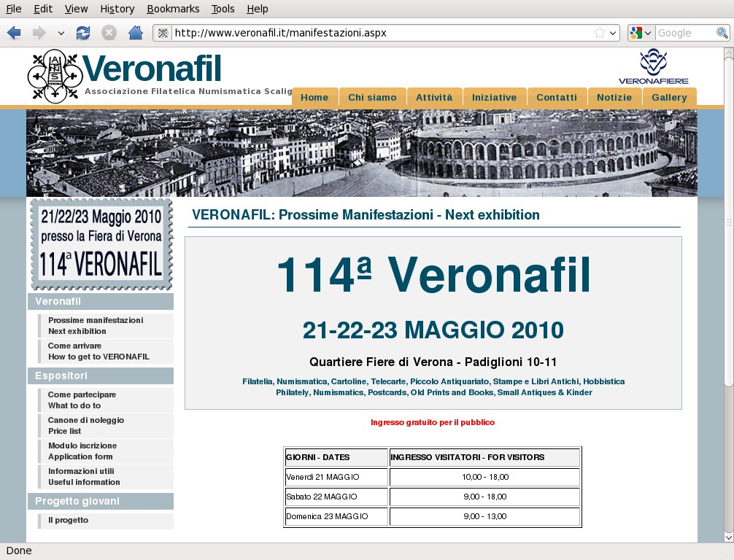Screen dimensions: 734x560
Task: Go to the browser Home page
Action: (x=136, y=33)
